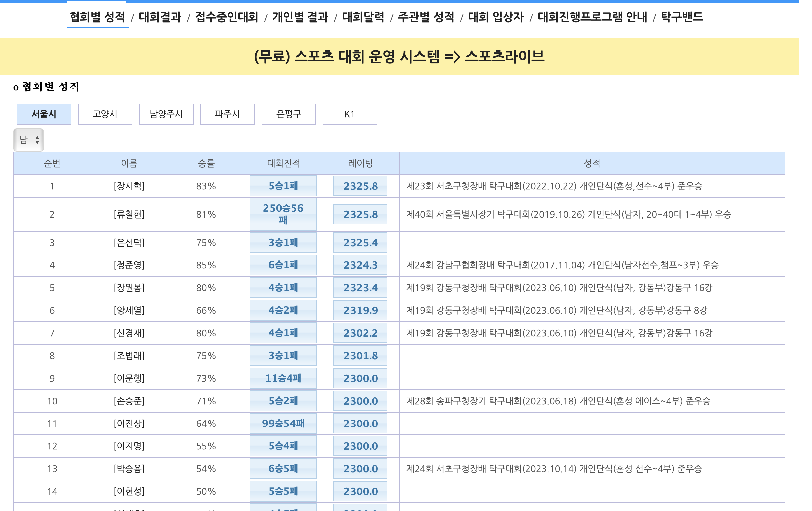Click 양세열's 2319.9 rating button
This screenshot has width=812, height=511.
click(x=360, y=310)
